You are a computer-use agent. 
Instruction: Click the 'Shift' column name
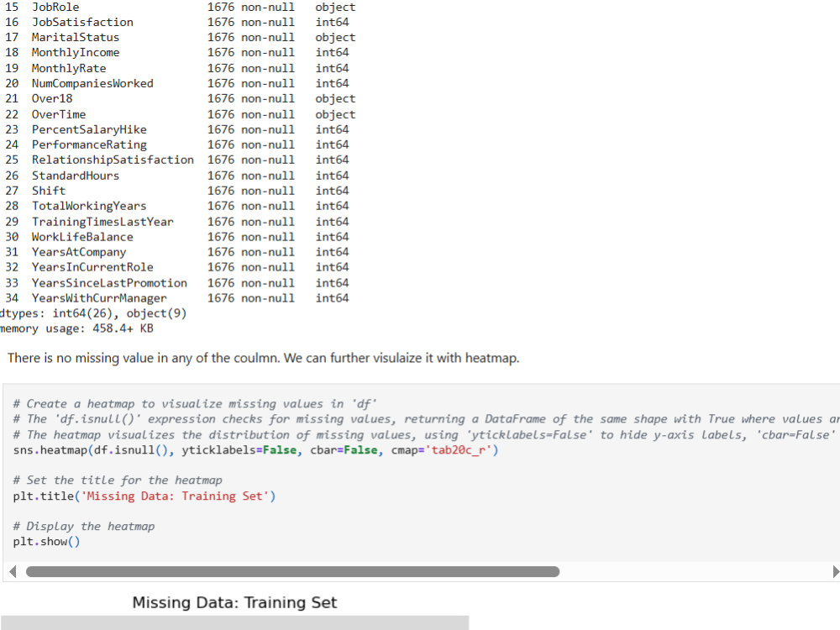[x=48, y=191]
